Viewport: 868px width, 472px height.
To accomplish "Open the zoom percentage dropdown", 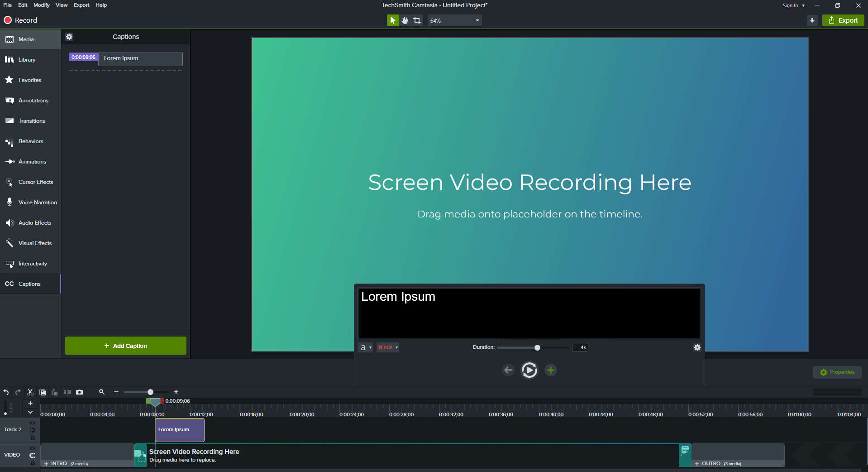I will pos(477,20).
